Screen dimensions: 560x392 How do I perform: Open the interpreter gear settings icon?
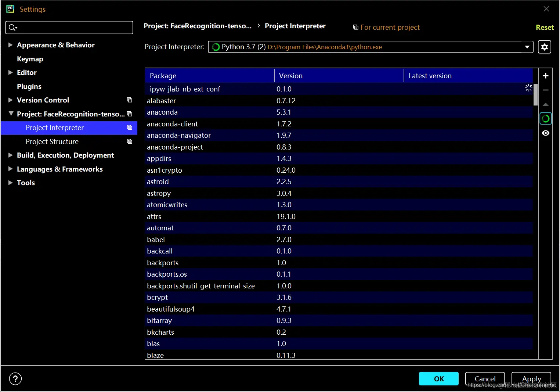544,47
